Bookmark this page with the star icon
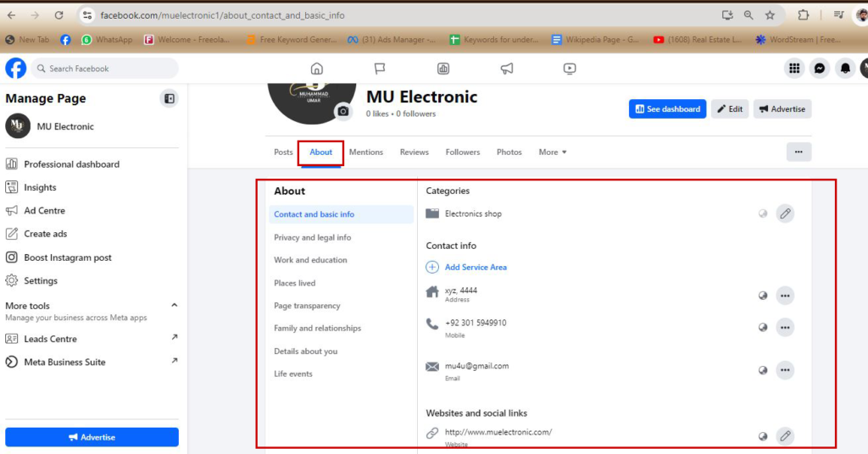This screenshot has width=868, height=454. tap(770, 15)
